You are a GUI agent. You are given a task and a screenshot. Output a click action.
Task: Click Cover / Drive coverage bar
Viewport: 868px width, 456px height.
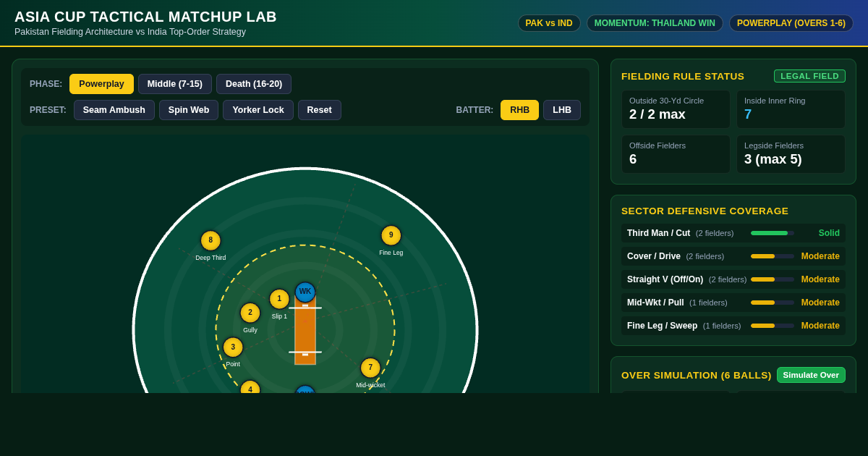click(773, 256)
